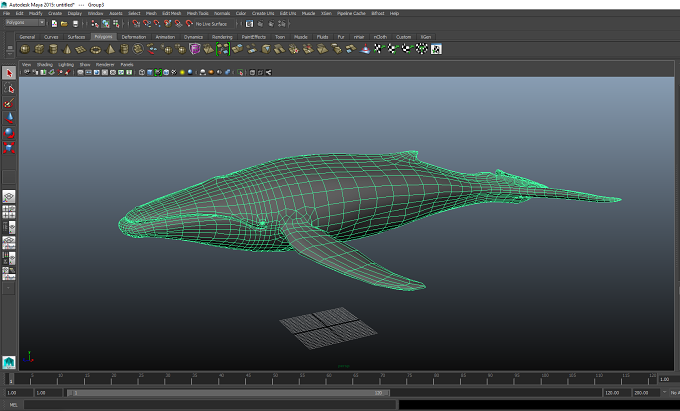The height and width of the screenshot is (411, 680).
Task: Switch to the Rendering shelf tab
Action: [222, 37]
